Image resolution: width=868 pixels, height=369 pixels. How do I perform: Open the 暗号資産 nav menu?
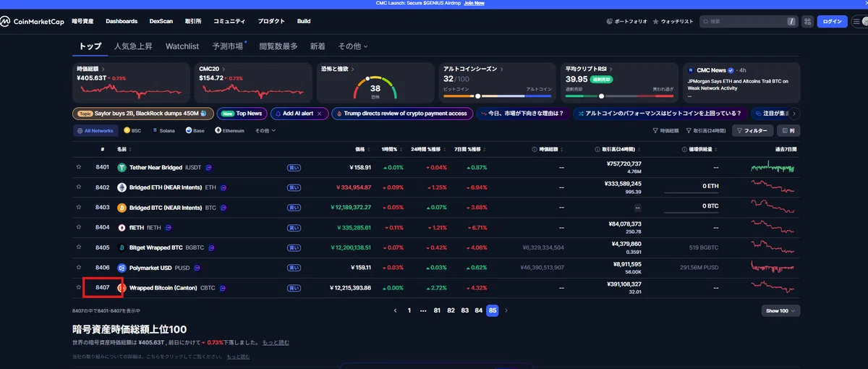click(x=83, y=22)
